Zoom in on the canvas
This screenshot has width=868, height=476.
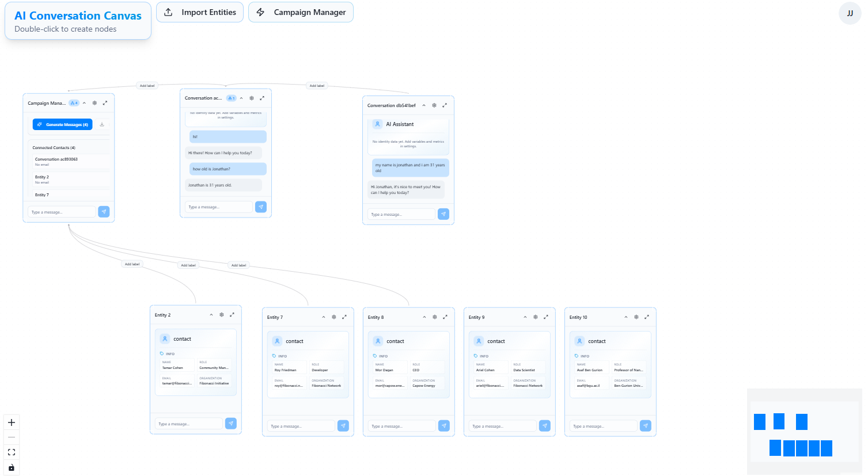tap(12, 422)
